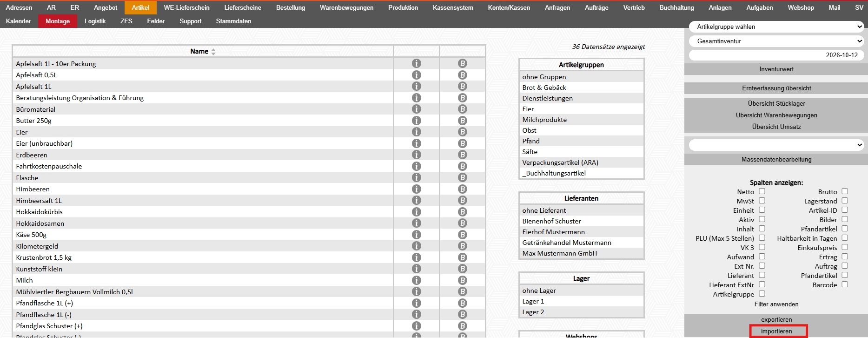Open the empty dropdown above Massendatenbearbeitung
Screen dimensions: 868x338
[x=776, y=145]
